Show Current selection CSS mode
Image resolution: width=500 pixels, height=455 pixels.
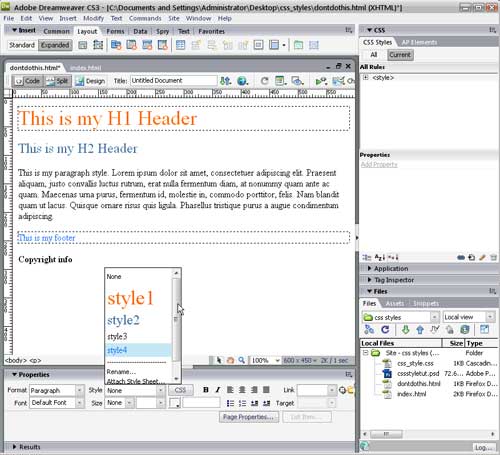[x=400, y=55]
